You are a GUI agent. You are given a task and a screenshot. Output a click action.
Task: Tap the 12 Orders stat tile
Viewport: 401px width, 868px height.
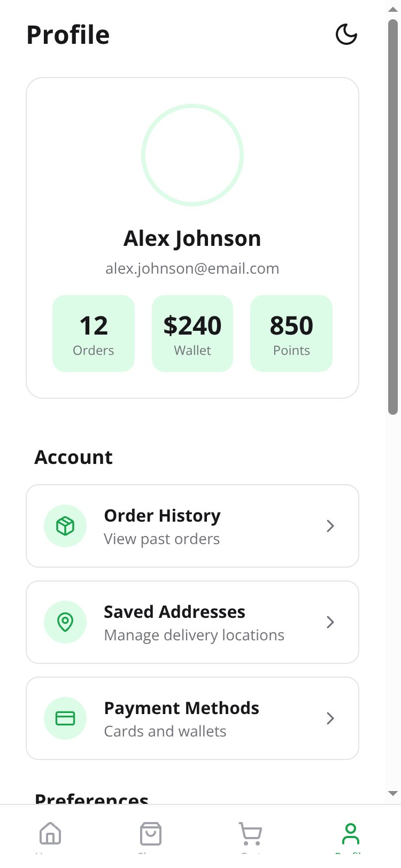[94, 334]
